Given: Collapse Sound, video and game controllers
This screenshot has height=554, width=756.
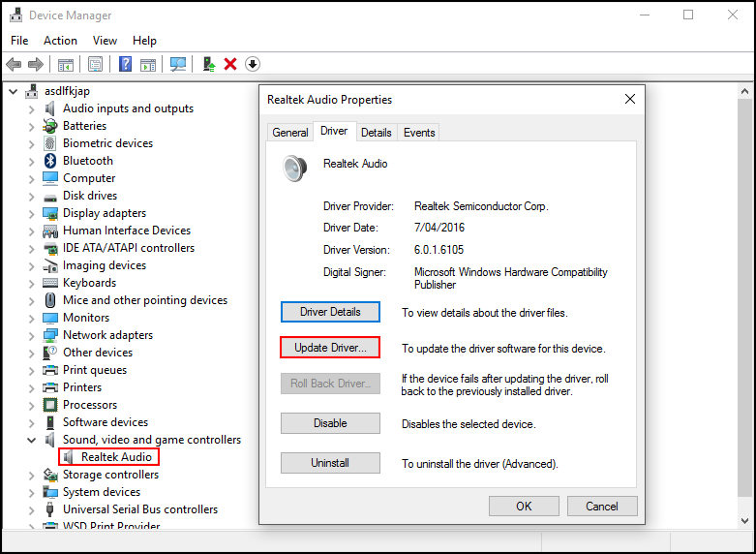Looking at the screenshot, I should click(x=31, y=440).
